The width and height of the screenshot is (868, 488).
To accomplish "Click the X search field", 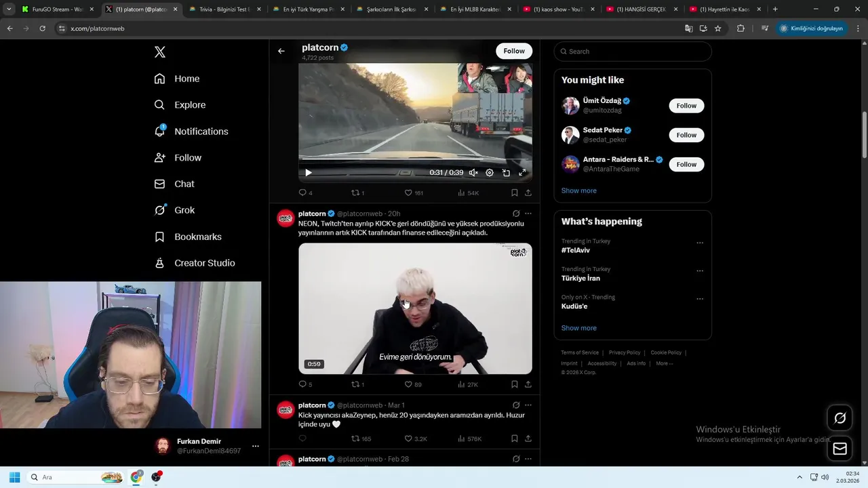I will click(633, 52).
